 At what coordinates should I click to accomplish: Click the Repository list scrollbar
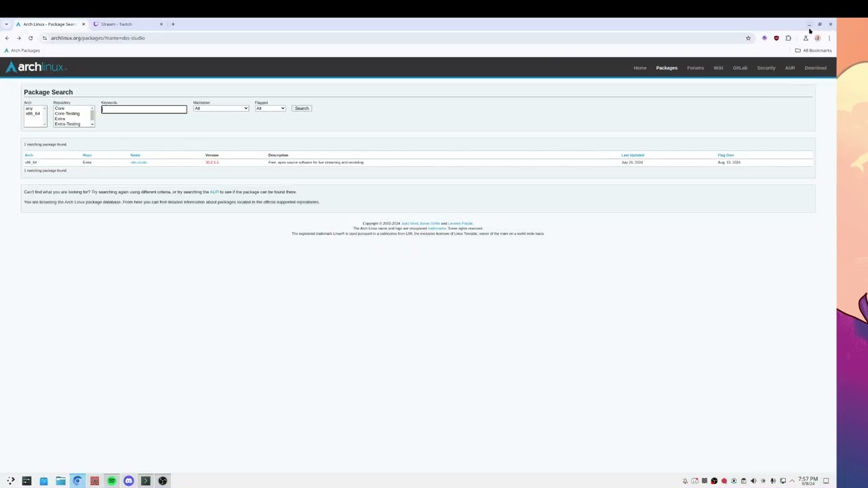pos(92,116)
